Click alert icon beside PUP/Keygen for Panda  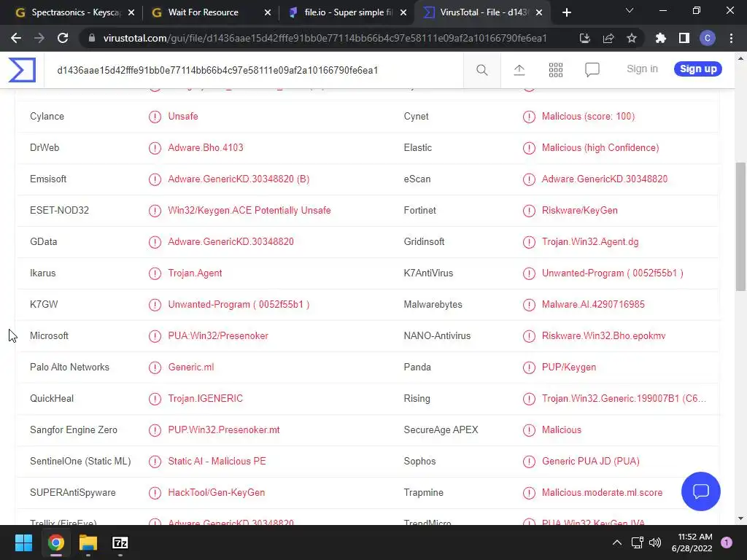(x=529, y=367)
